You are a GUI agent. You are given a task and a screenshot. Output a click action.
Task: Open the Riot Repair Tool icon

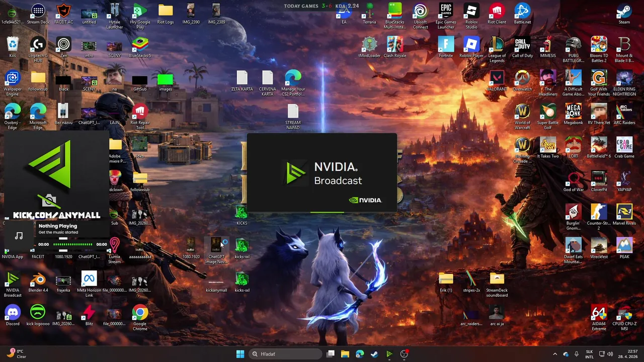pos(140,117)
